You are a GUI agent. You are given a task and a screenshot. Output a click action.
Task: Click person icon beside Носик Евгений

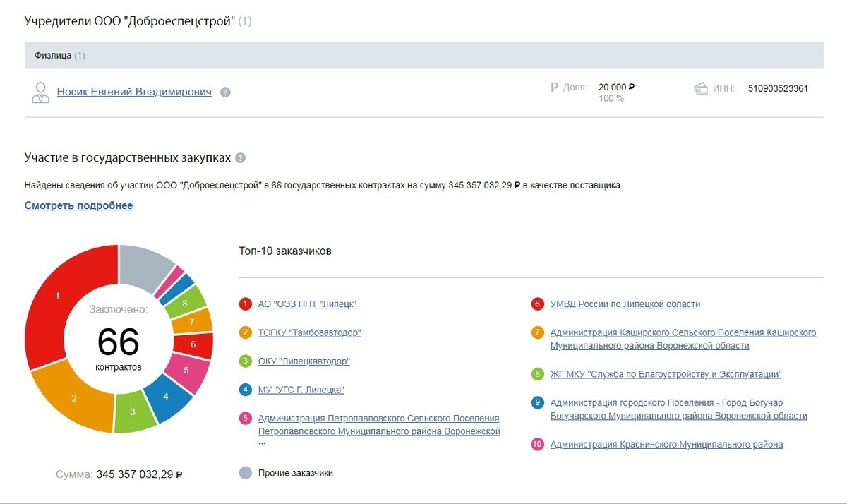[x=40, y=92]
